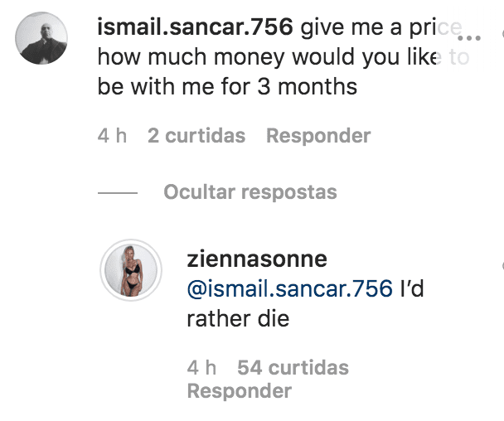Like ziennasonne's reply with the heart
This screenshot has height=421, width=504.
501,265
